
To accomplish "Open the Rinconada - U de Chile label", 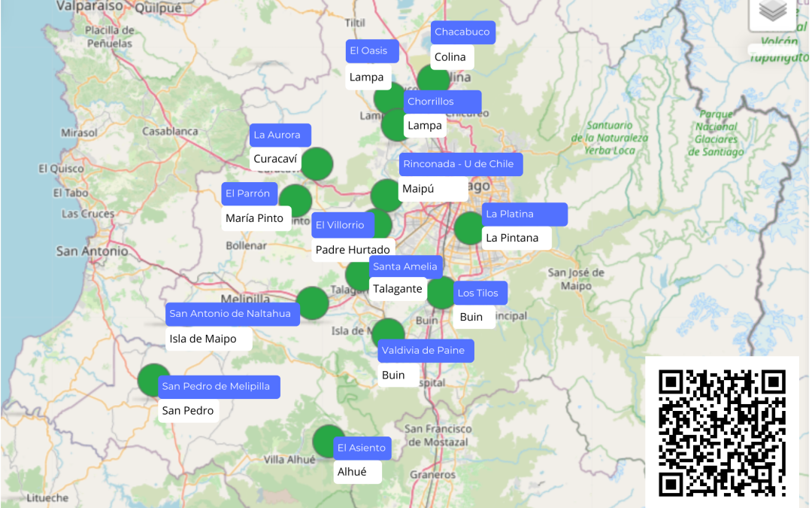I will [460, 164].
